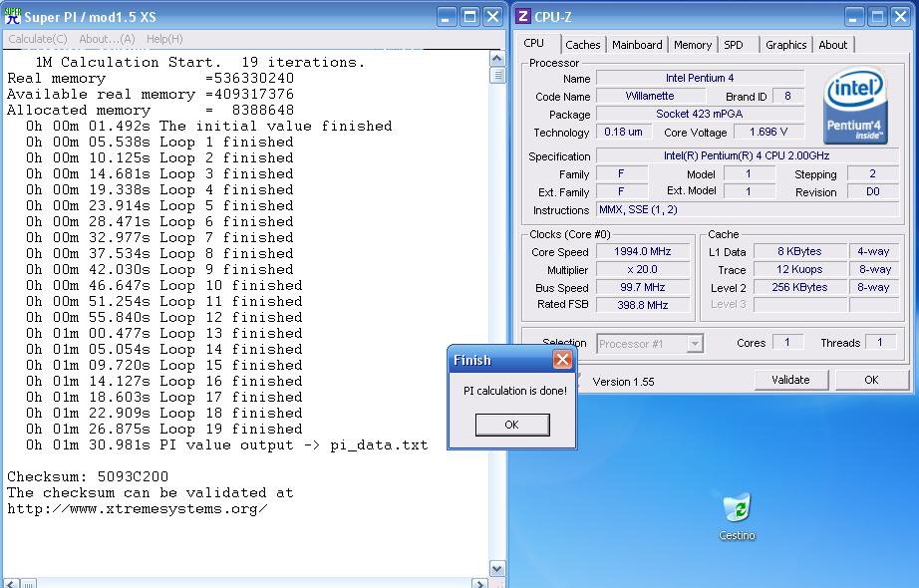Open the Cestino recycle bin icon
Viewport: 919px width, 588px height.
[738, 509]
